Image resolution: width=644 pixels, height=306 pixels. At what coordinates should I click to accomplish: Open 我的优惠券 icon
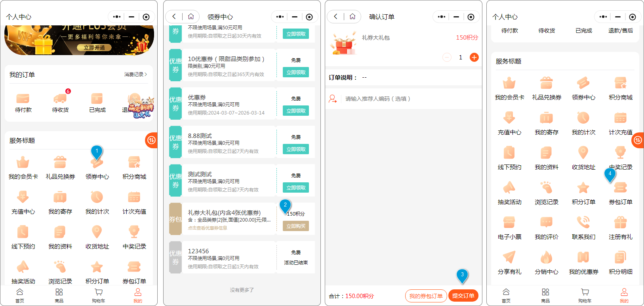coord(583,257)
